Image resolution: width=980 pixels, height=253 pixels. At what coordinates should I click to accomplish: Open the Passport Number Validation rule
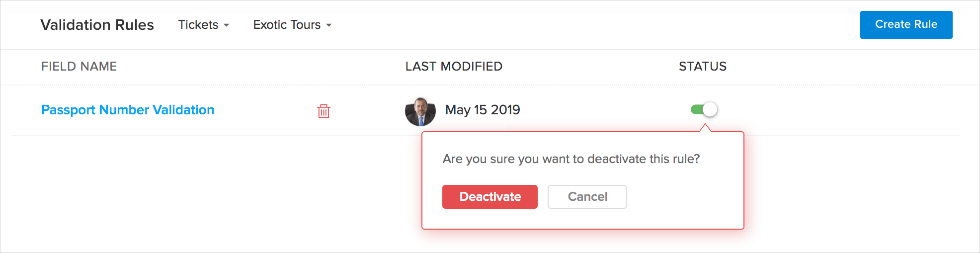point(128,110)
